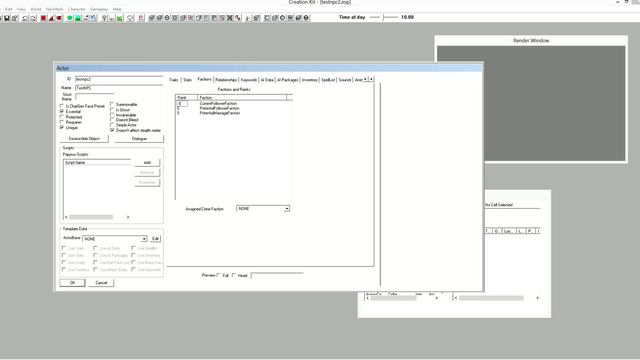
Task: Open the AI Data tab
Action: pos(267,80)
